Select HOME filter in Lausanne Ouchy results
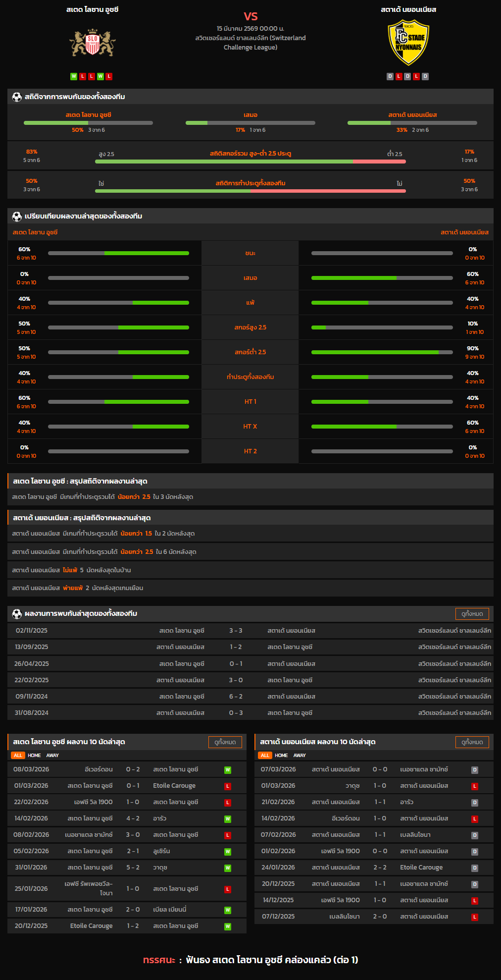Screen dimensions: 501x980 (34, 756)
